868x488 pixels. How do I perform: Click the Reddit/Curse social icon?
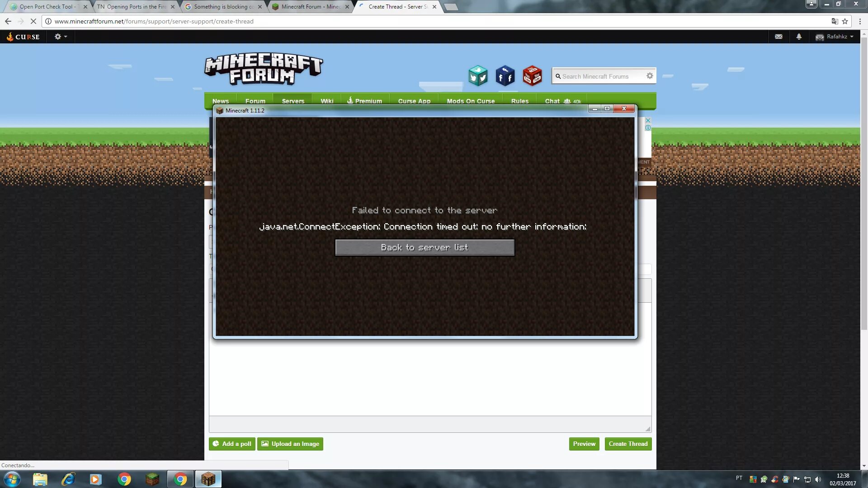533,75
